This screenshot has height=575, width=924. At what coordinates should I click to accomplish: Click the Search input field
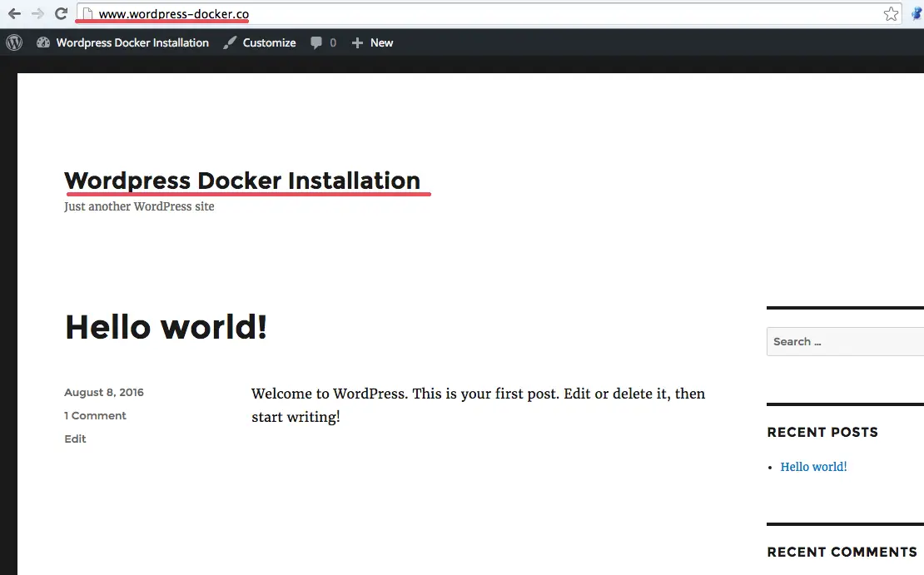point(845,342)
